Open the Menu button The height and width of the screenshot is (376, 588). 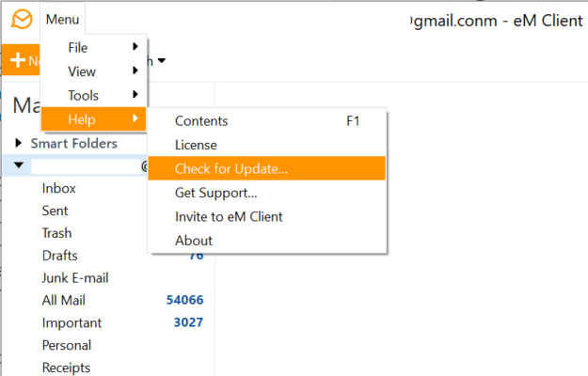click(62, 19)
